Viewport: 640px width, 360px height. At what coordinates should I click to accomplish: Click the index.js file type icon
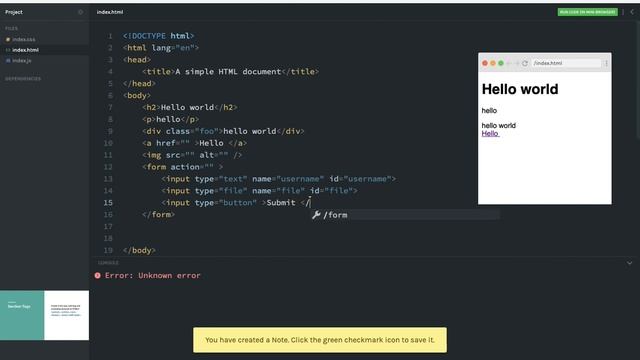[8, 60]
